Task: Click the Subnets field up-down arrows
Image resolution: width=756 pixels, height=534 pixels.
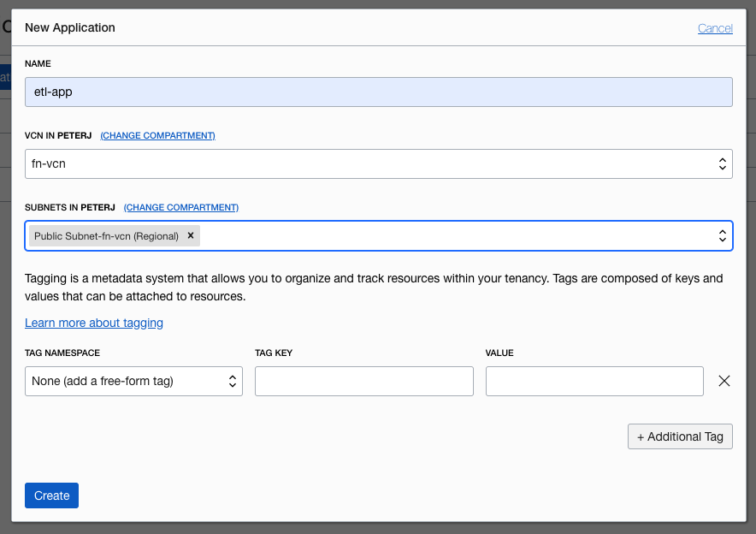Action: point(722,235)
